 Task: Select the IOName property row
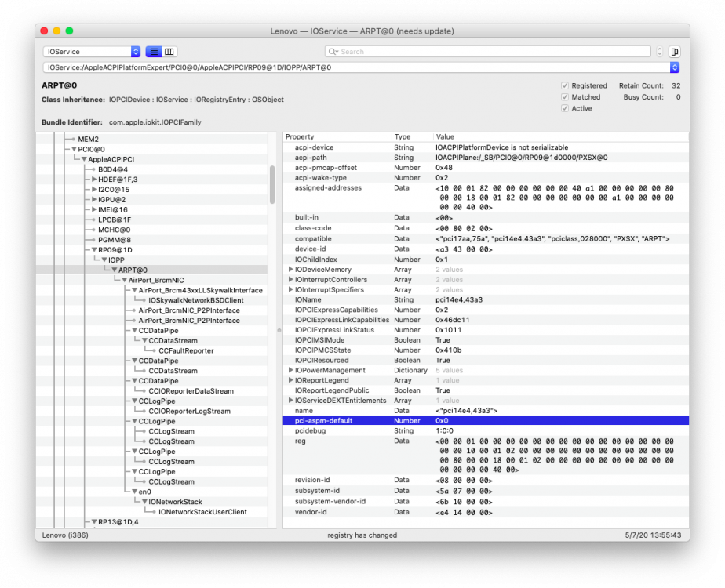click(x=486, y=299)
